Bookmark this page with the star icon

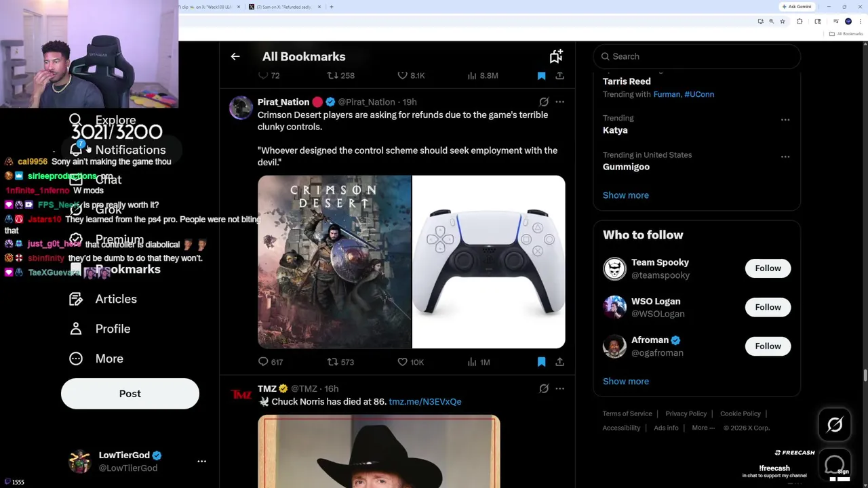tap(782, 22)
